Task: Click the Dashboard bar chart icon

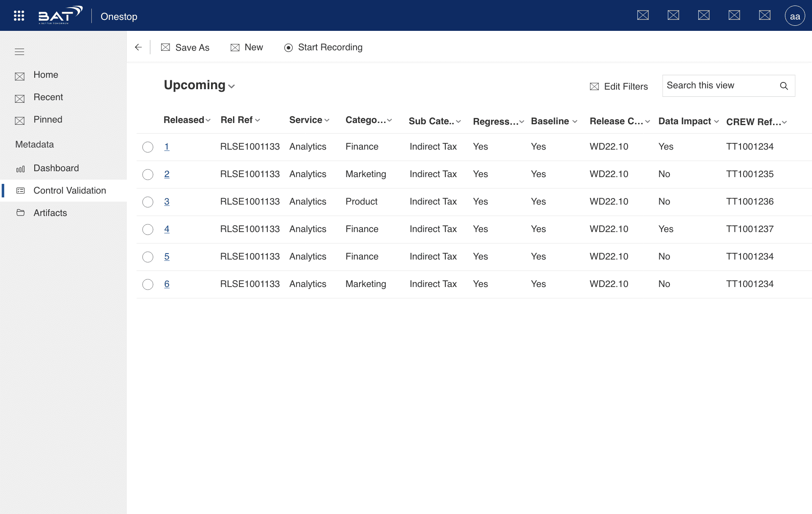Action: point(20,169)
